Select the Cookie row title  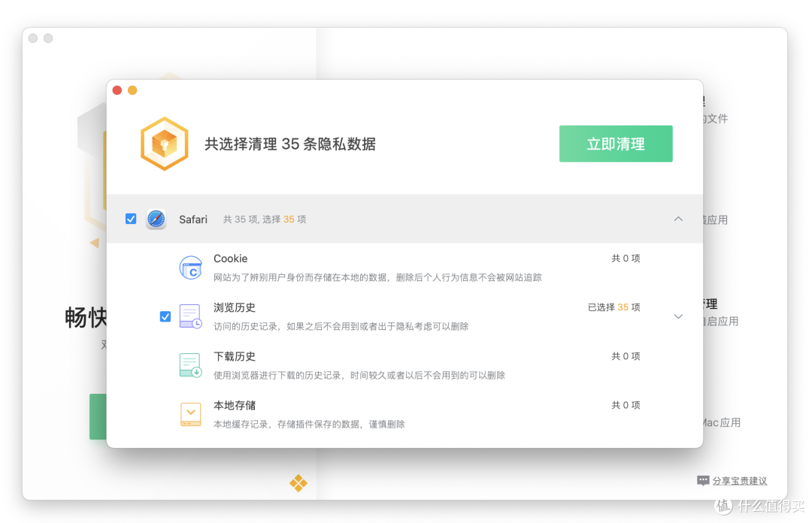click(x=231, y=258)
